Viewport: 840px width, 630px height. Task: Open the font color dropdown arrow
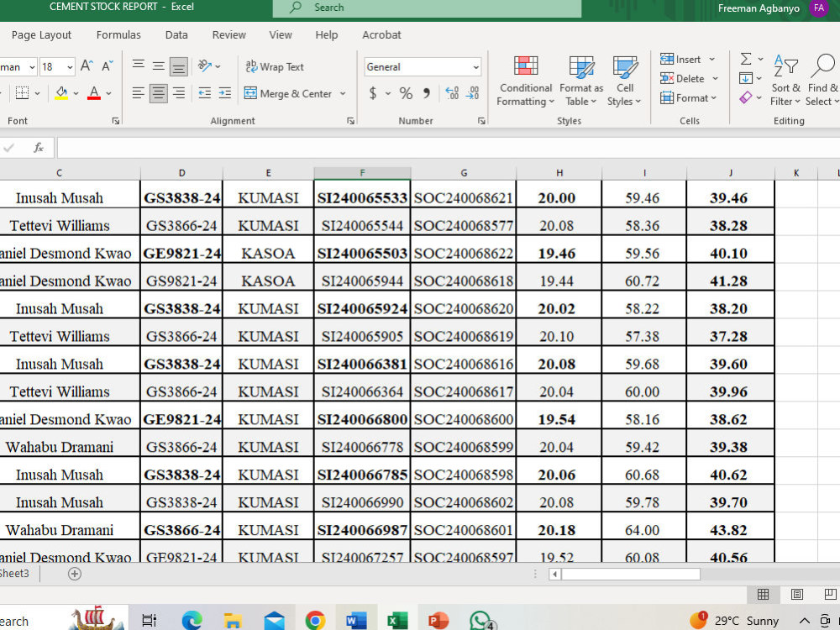click(108, 94)
